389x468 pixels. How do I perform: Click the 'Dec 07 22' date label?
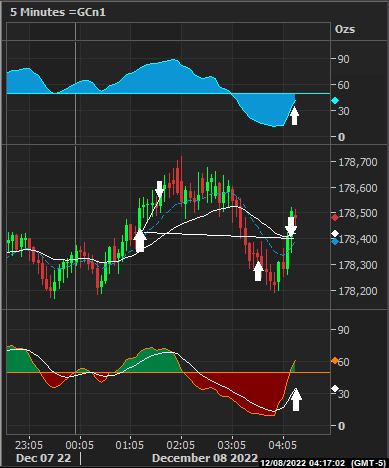tap(44, 458)
